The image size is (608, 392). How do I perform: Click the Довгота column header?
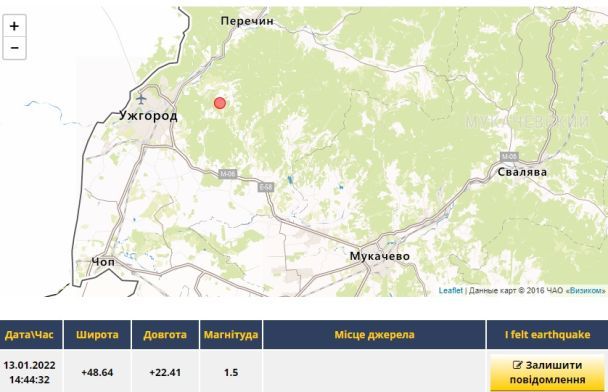click(x=165, y=335)
